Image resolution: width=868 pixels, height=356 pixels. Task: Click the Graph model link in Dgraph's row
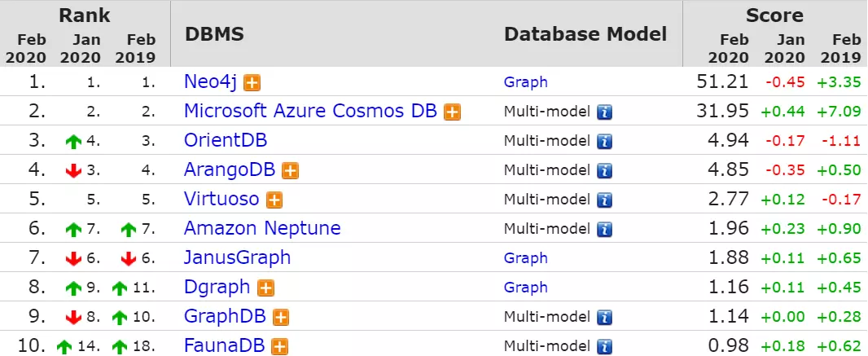(525, 287)
